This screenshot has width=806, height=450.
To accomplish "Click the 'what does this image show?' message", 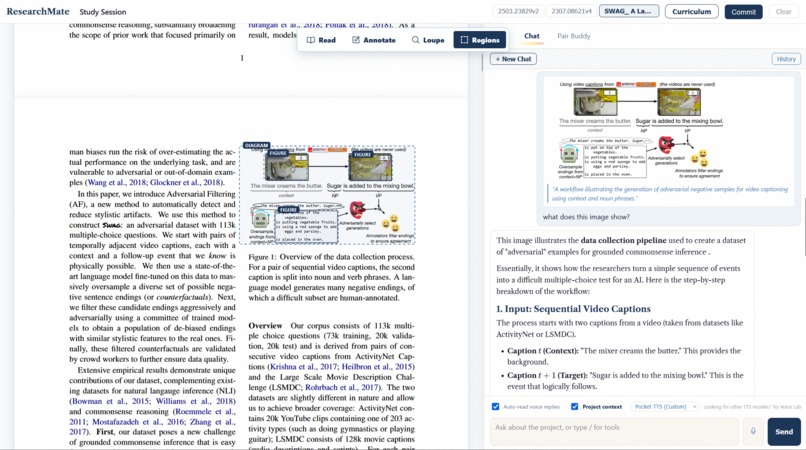I will coord(586,217).
